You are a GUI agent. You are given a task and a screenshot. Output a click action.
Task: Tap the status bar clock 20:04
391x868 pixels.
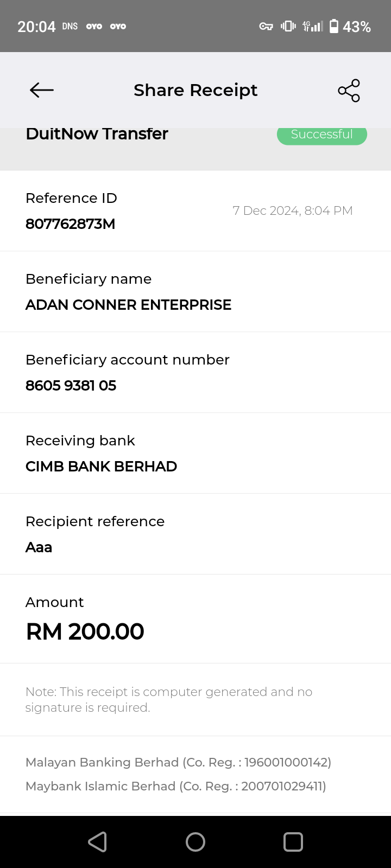click(36, 27)
